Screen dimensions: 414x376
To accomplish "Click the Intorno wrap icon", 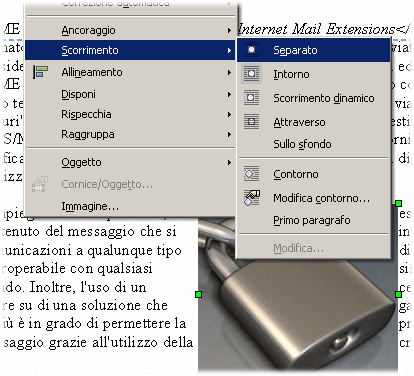I will tap(252, 74).
